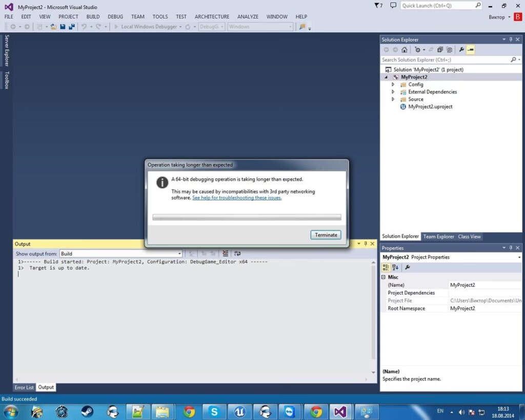The width and height of the screenshot is (525, 420).
Task: Switch to the Error List tab
Action: pos(24,388)
